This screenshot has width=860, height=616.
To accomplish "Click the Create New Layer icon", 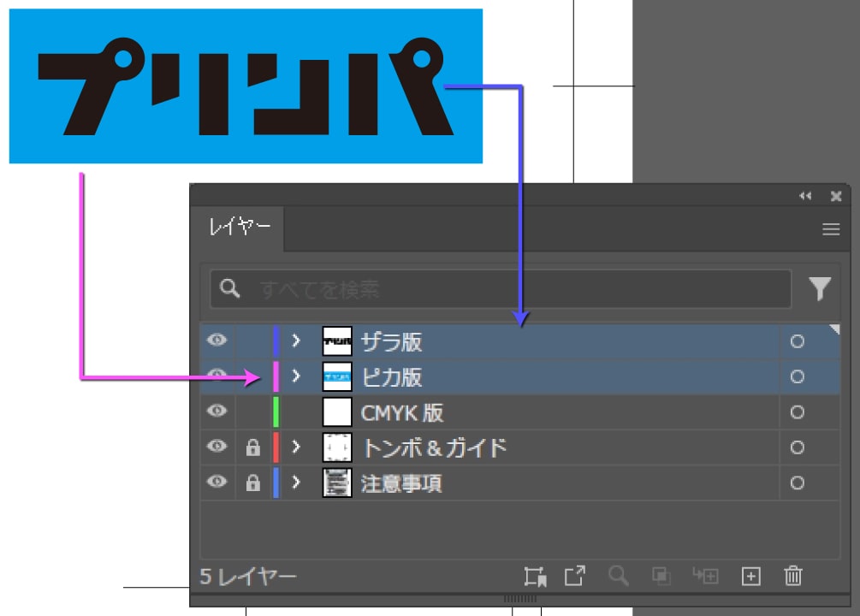I will tap(750, 577).
